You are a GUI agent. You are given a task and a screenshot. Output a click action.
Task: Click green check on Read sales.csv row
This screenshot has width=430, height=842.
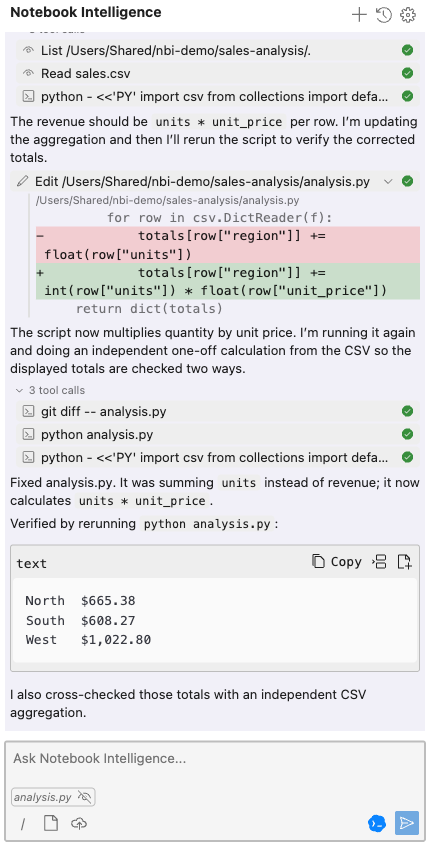coord(407,73)
